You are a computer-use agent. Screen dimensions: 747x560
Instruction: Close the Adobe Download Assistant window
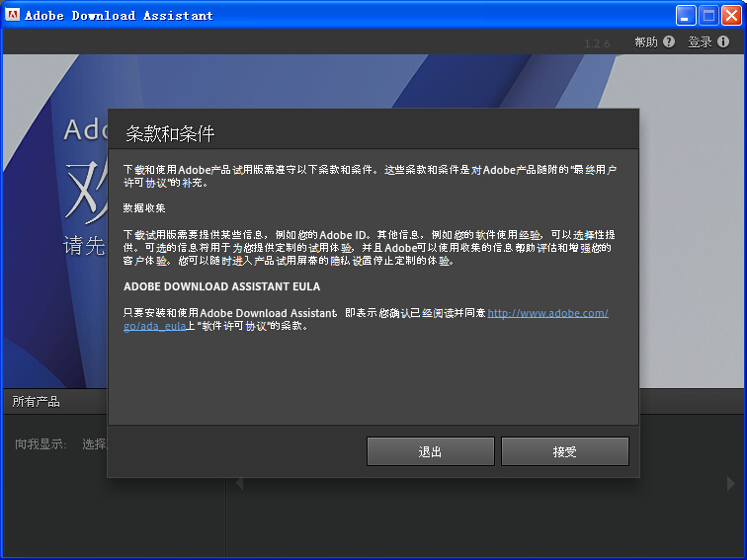(731, 16)
